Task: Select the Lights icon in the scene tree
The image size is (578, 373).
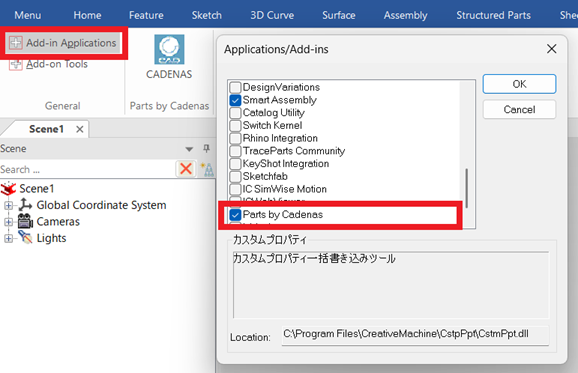Action: [x=25, y=238]
